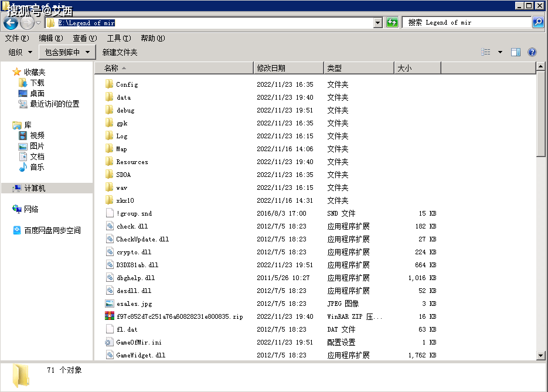Screen dimensions: 548x392
Task: Open the help question mark icon
Action: pos(532,52)
